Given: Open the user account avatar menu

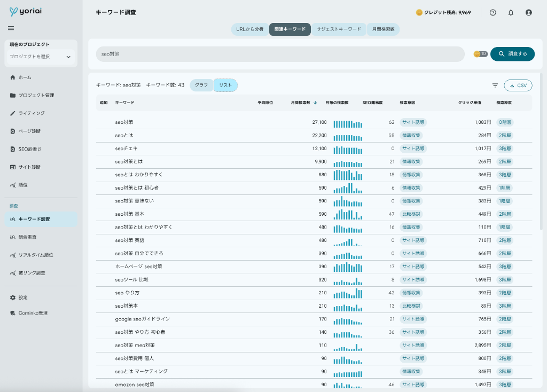Looking at the screenshot, I should 528,12.
